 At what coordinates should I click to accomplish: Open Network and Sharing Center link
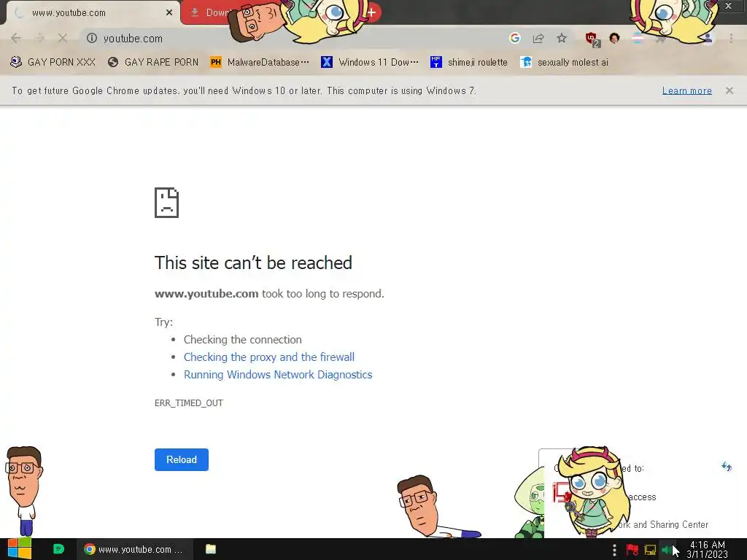[665, 524]
